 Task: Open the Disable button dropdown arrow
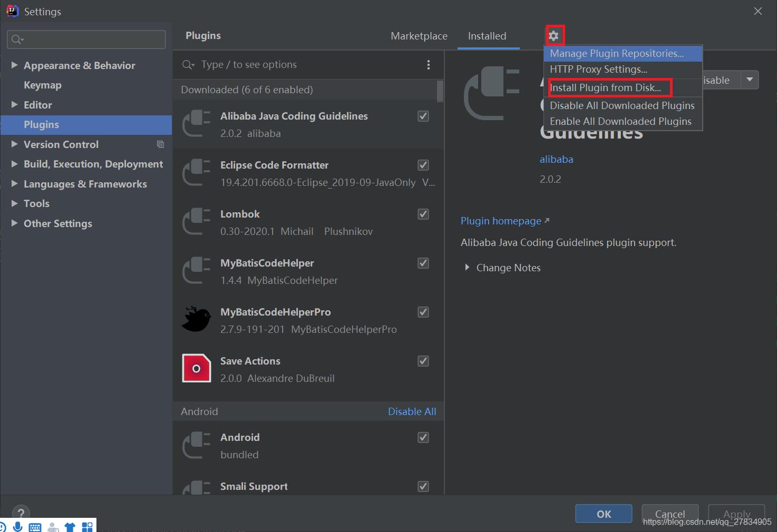(750, 80)
